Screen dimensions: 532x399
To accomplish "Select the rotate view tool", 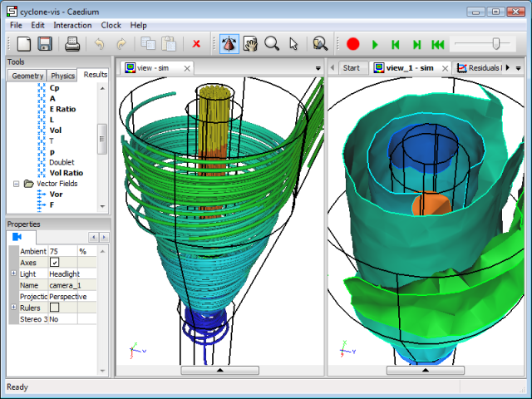I will point(229,44).
